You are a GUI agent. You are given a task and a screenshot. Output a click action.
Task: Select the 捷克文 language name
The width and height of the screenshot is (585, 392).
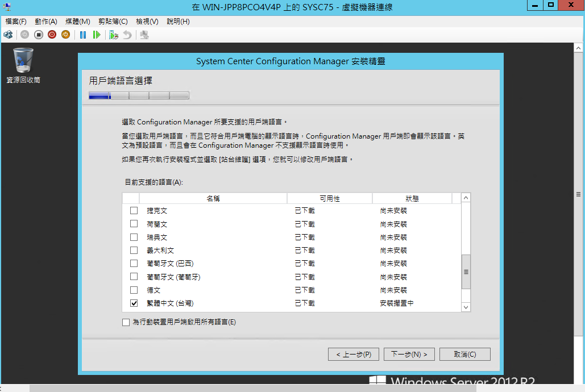pos(157,211)
